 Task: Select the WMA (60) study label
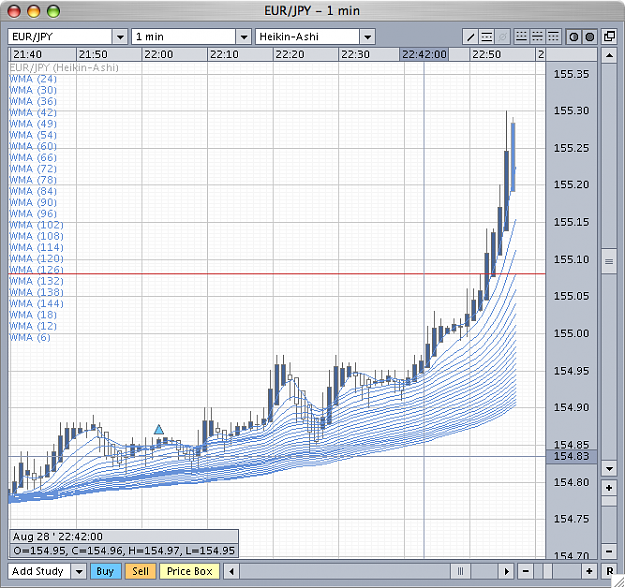point(33,146)
